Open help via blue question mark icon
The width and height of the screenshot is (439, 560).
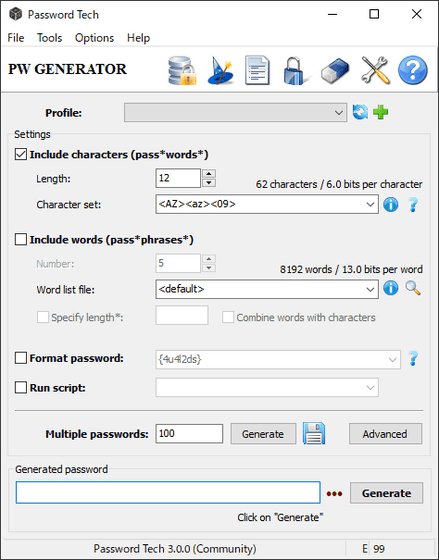(x=413, y=70)
